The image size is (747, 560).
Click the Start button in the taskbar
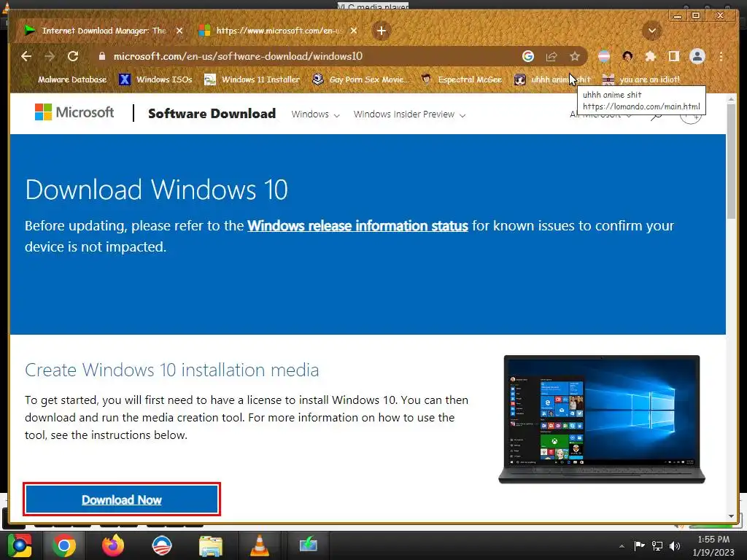click(20, 545)
